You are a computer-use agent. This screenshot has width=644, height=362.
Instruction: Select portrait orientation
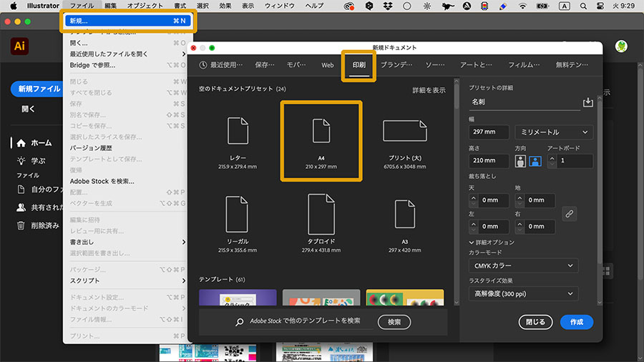click(520, 161)
